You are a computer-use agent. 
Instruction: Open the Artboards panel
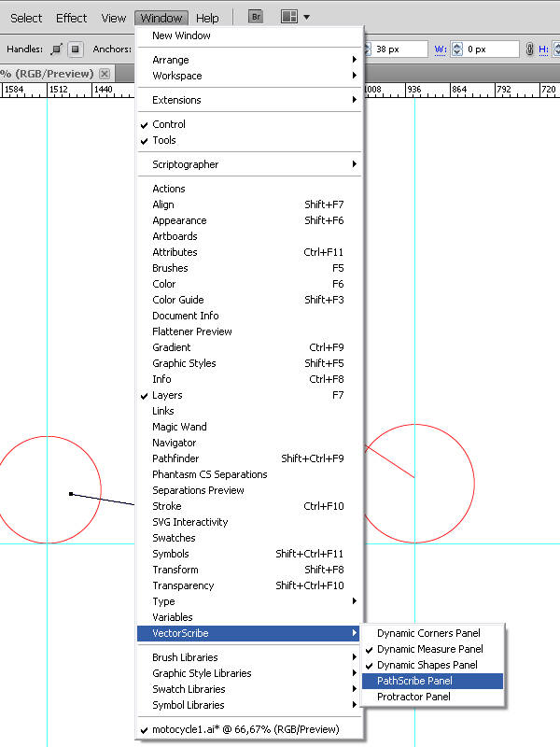point(249,236)
